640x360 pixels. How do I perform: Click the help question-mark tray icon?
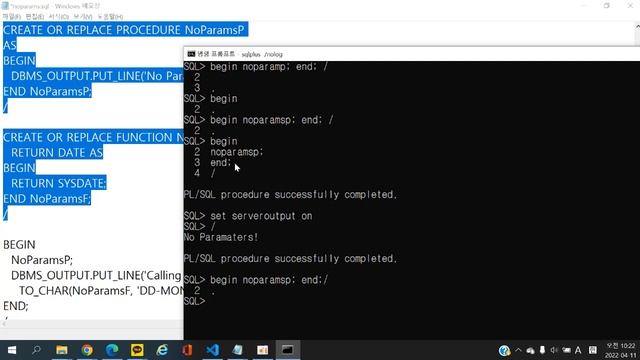pyautogui.click(x=504, y=351)
